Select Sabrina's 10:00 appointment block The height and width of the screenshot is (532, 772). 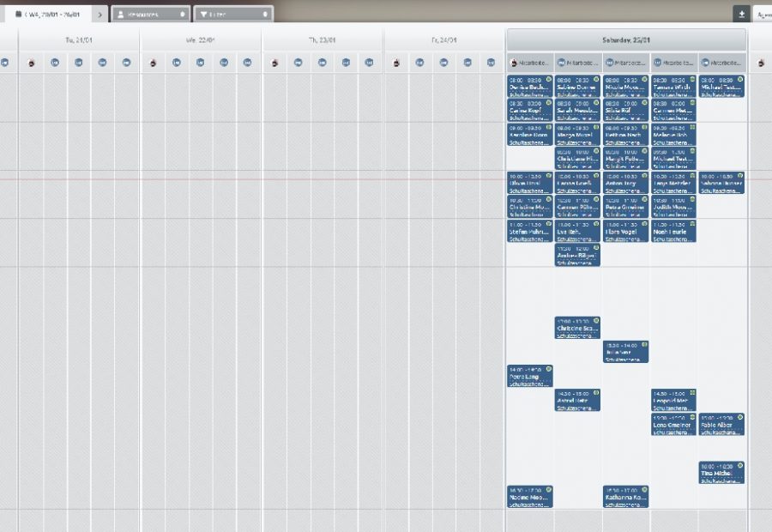pyautogui.click(x=721, y=183)
